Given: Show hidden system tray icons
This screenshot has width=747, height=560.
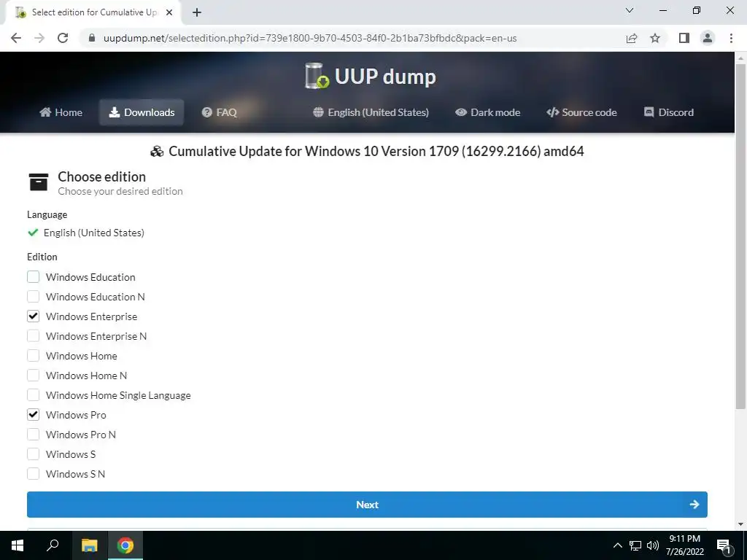Looking at the screenshot, I should pos(617,545).
